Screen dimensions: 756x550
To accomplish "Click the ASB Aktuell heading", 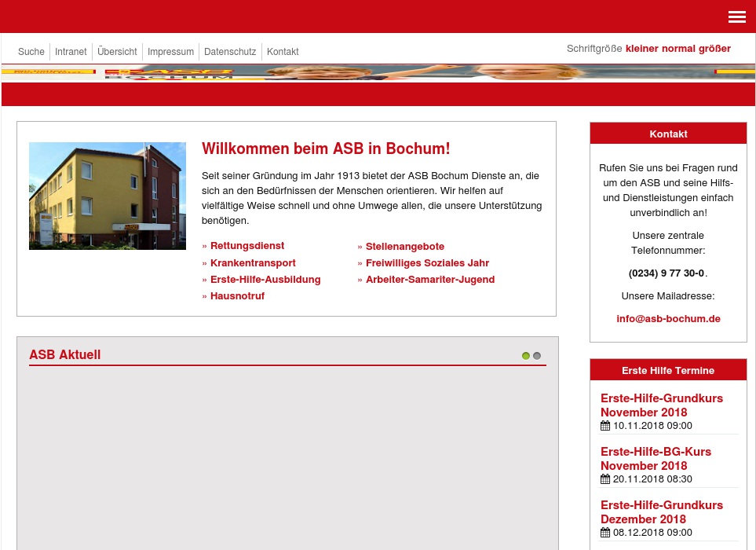I will click(65, 354).
